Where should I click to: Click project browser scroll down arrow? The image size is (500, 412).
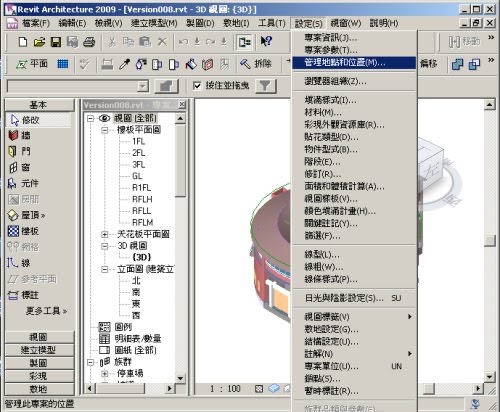pyautogui.click(x=180, y=378)
